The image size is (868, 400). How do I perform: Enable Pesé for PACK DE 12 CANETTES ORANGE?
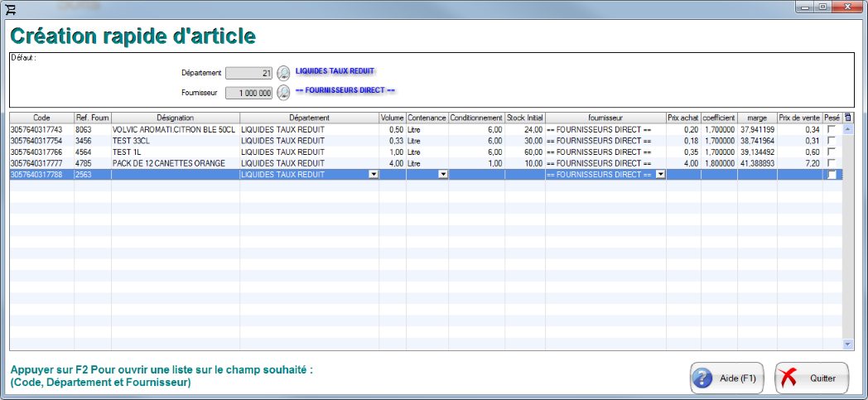[832, 163]
